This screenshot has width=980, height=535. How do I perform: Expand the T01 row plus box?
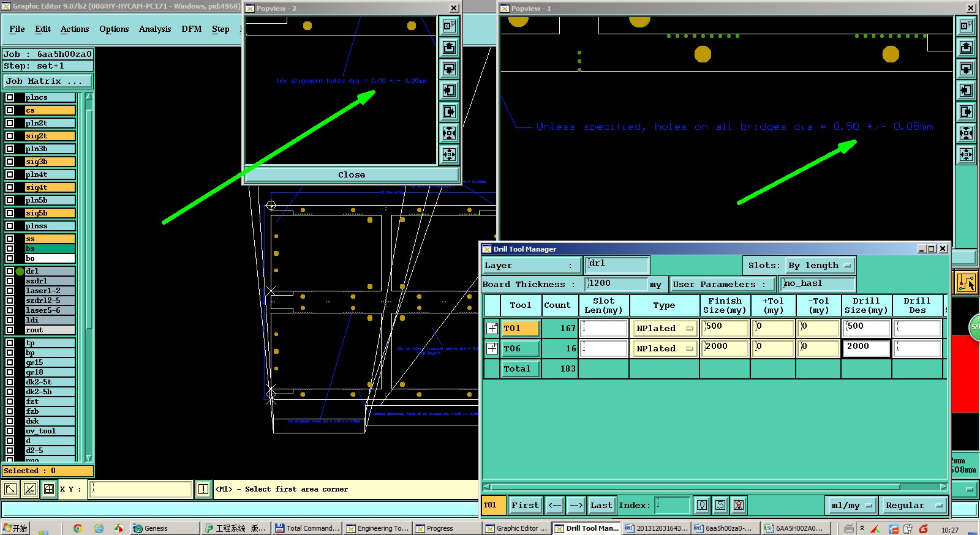[x=492, y=328]
